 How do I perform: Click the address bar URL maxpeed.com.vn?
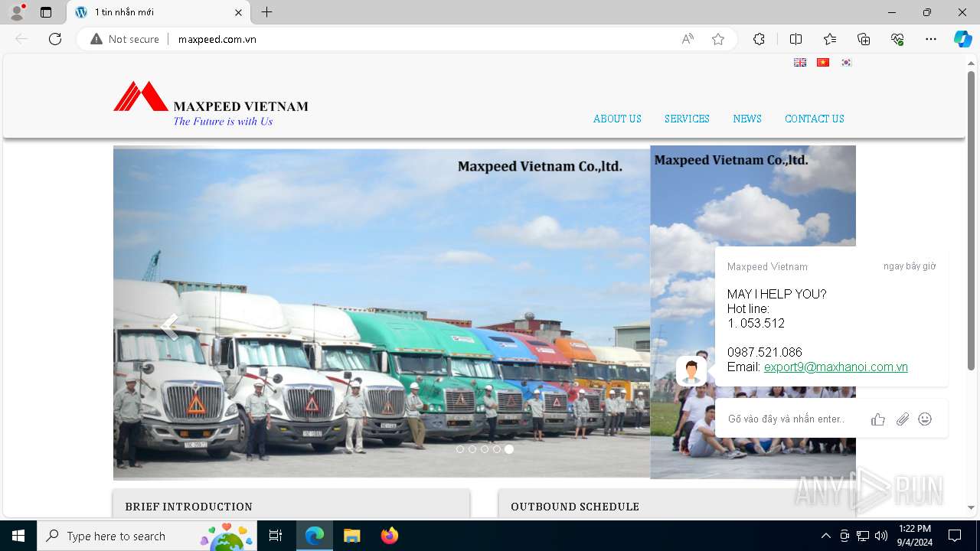(x=217, y=39)
